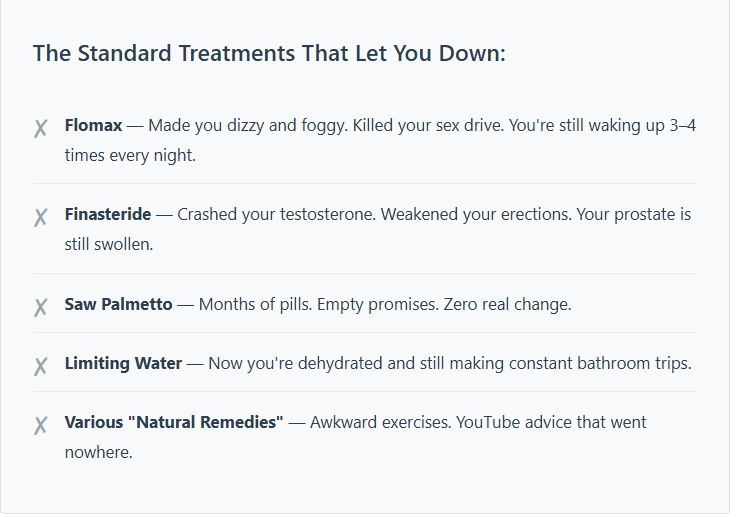Viewport: 736px width, 517px height.
Task: Click the X mark beside Limiting Water
Action: point(41,365)
